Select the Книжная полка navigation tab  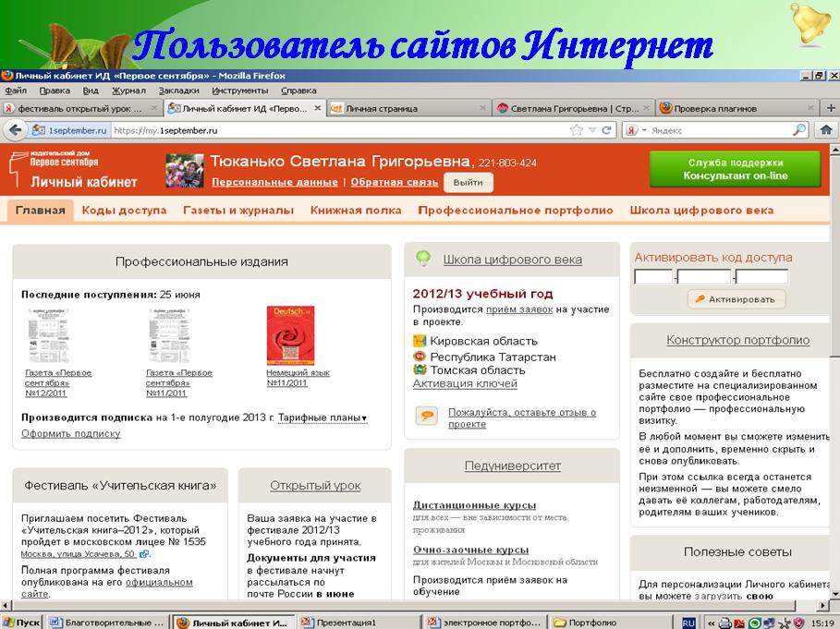(x=356, y=211)
